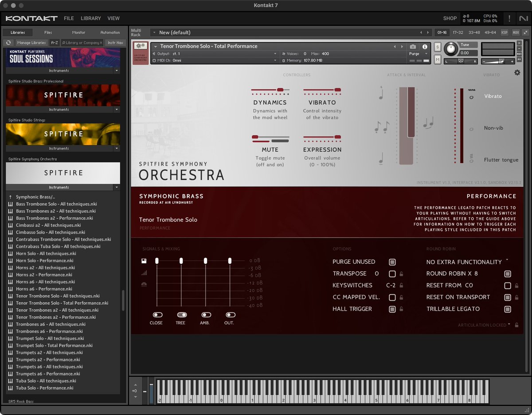Screen dimensions: 532x415
Task: Click the DYNAMICS controller slider
Action: (x=270, y=90)
